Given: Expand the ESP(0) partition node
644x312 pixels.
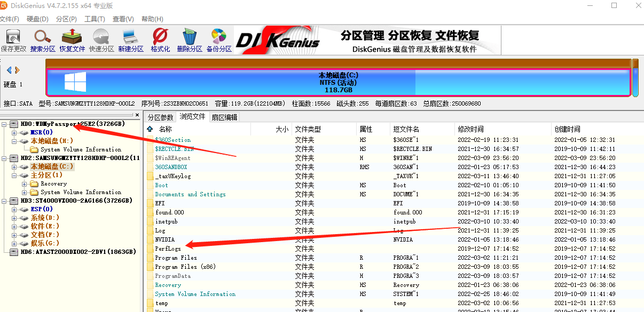Looking at the screenshot, I should [14, 209].
